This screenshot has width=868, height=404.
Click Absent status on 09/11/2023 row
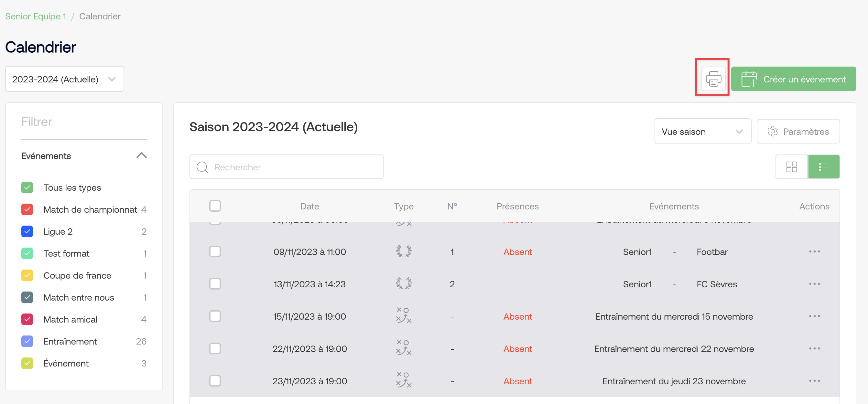click(x=517, y=252)
